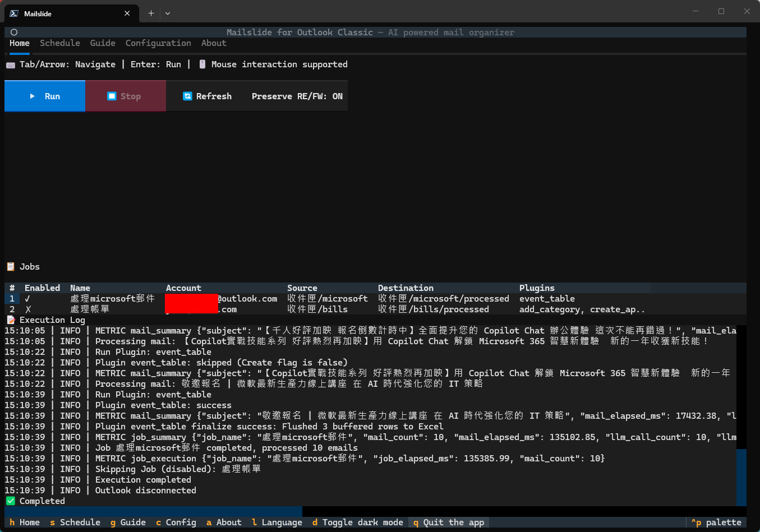Click the circle icon in the header
The image size is (760, 532).
(x=14, y=33)
